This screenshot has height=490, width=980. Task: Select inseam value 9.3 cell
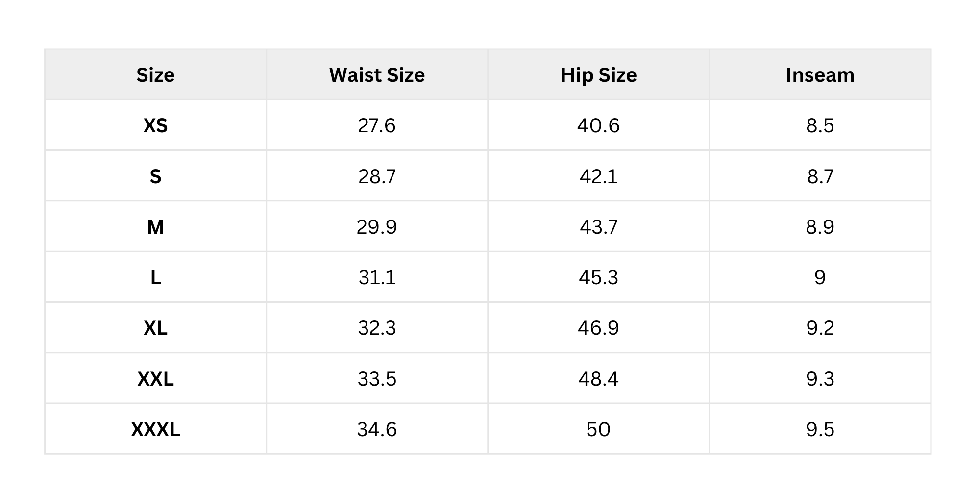(820, 379)
